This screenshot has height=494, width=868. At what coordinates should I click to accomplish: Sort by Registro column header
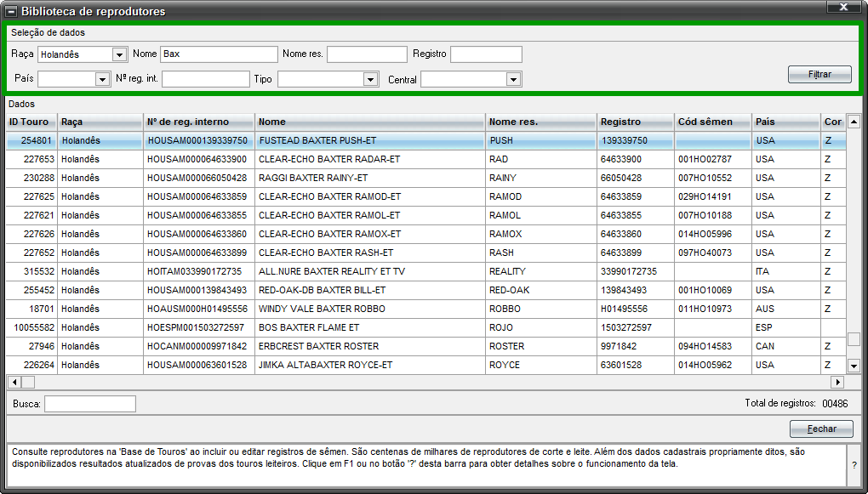(635, 122)
